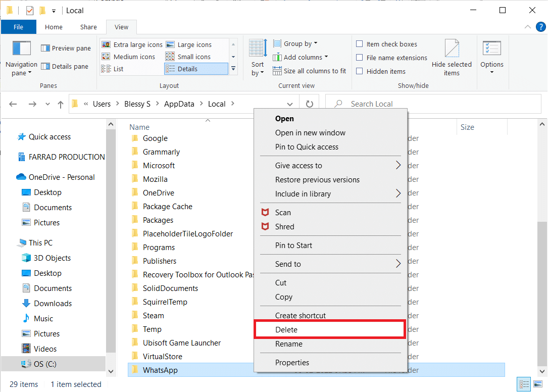This screenshot has width=548, height=392.
Task: Switch layout to Small icons
Action: [188, 57]
